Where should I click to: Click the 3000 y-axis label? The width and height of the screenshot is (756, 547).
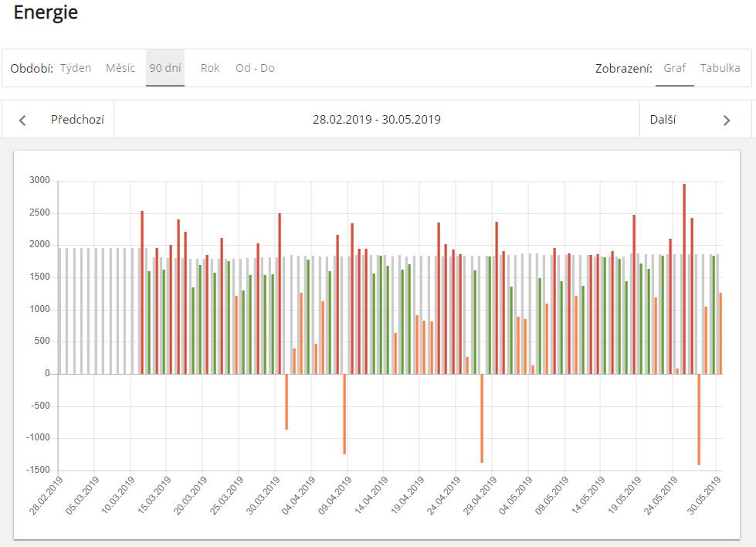[x=39, y=180]
